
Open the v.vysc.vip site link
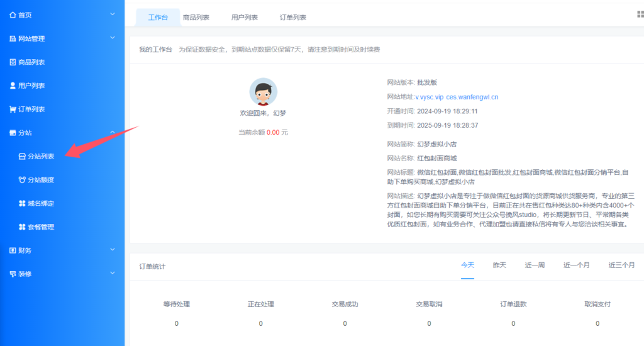click(430, 98)
